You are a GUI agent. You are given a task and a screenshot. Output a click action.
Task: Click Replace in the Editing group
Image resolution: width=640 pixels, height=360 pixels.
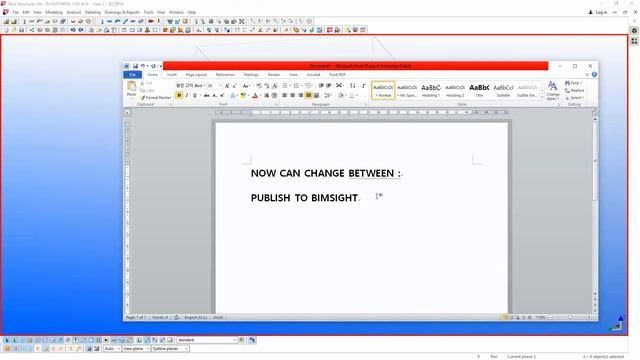tap(575, 90)
